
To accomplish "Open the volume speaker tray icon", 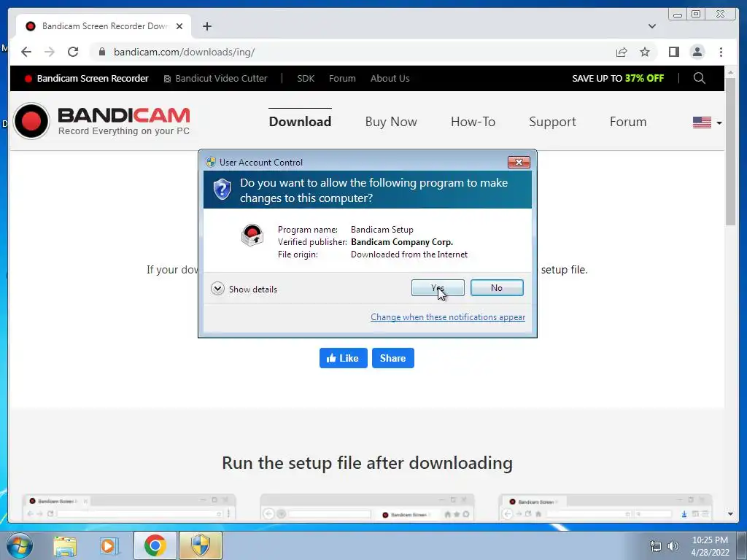I will [673, 546].
